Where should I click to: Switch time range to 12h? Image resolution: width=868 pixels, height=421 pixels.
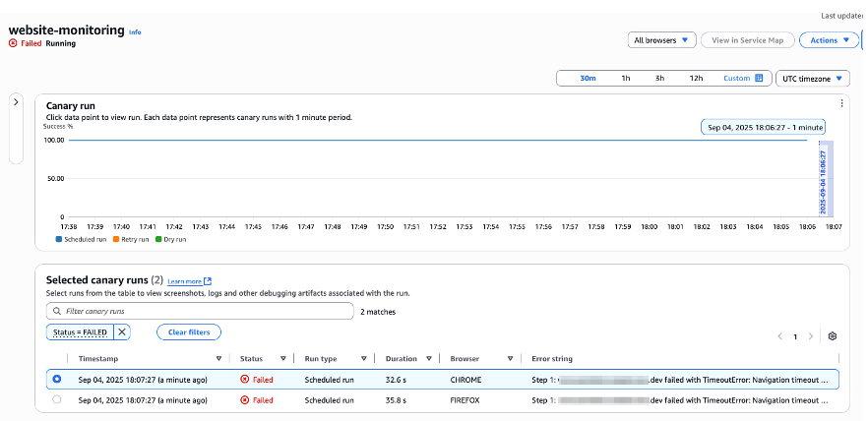696,78
